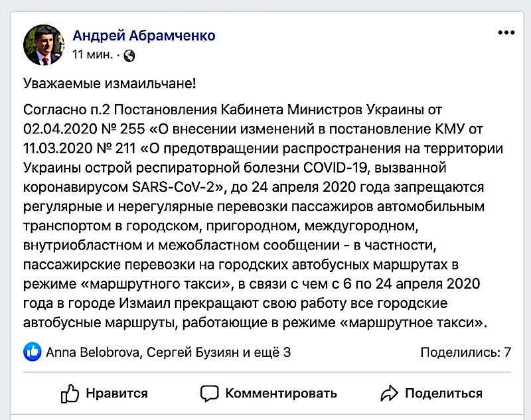Click the share arrow icon

point(389,393)
